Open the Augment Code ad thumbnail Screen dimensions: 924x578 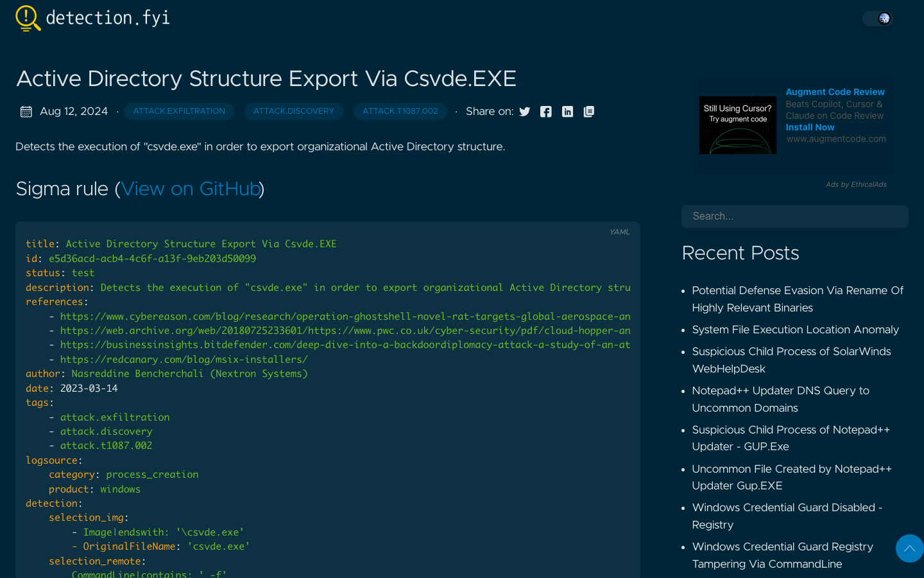[737, 125]
